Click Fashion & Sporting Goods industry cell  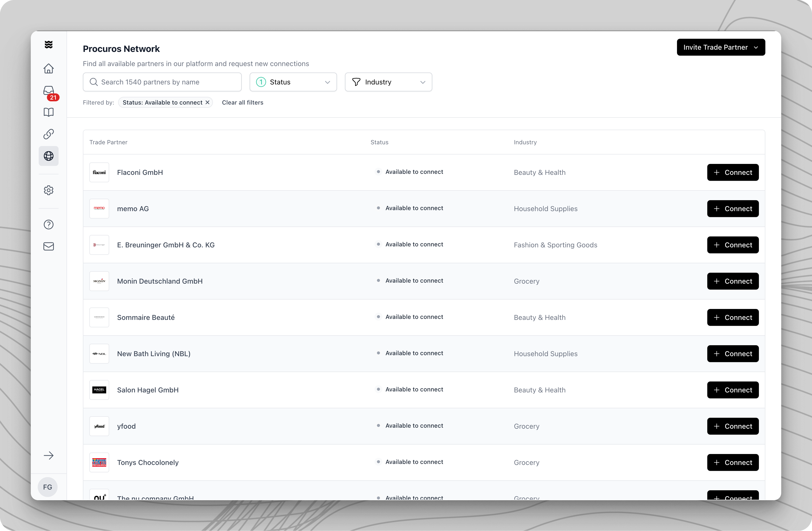(555, 245)
